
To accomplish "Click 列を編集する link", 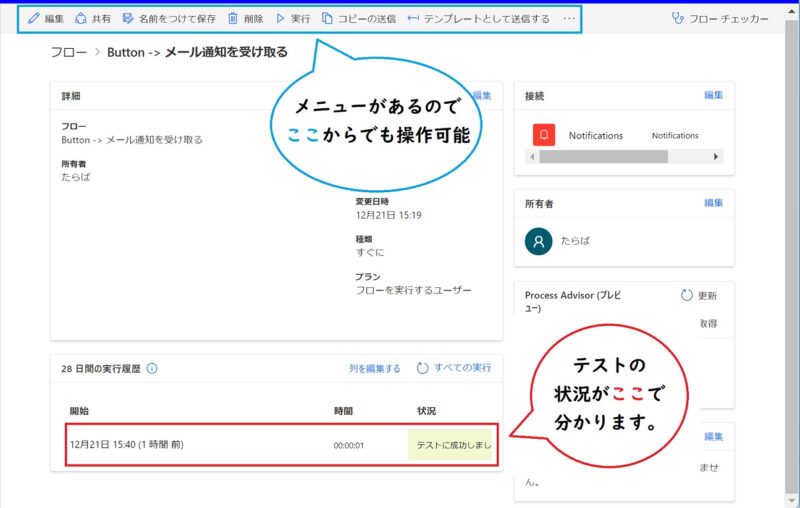I will click(374, 369).
